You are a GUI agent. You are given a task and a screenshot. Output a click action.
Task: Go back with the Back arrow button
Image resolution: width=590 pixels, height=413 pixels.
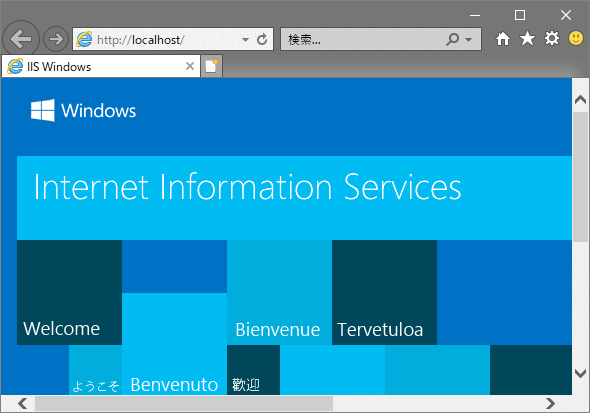click(x=21, y=39)
